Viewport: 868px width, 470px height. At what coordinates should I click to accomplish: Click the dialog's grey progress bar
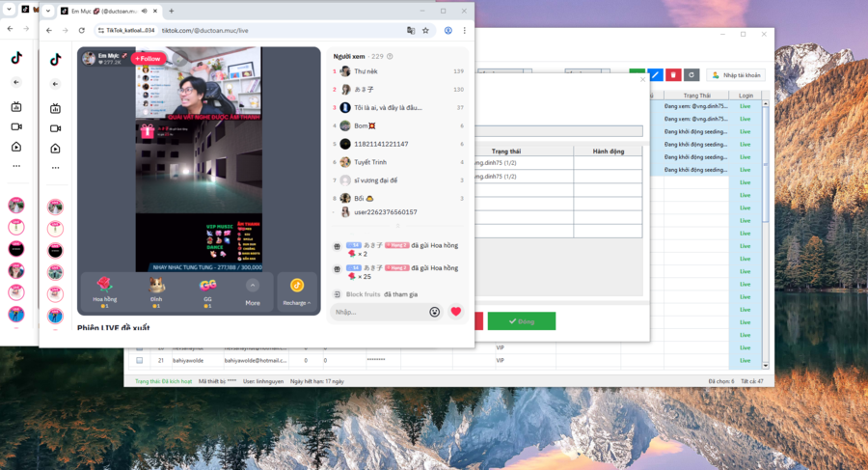tap(558, 131)
